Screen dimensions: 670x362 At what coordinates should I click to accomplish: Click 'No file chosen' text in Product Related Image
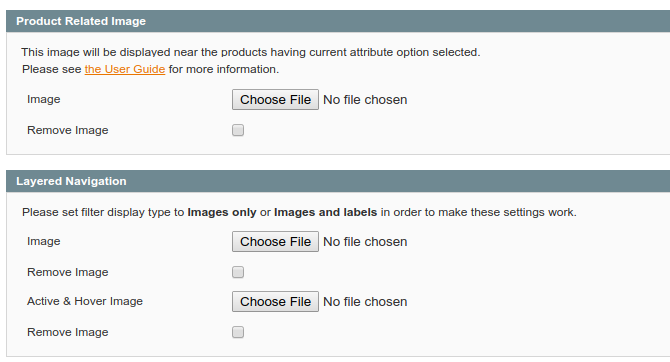tap(365, 100)
